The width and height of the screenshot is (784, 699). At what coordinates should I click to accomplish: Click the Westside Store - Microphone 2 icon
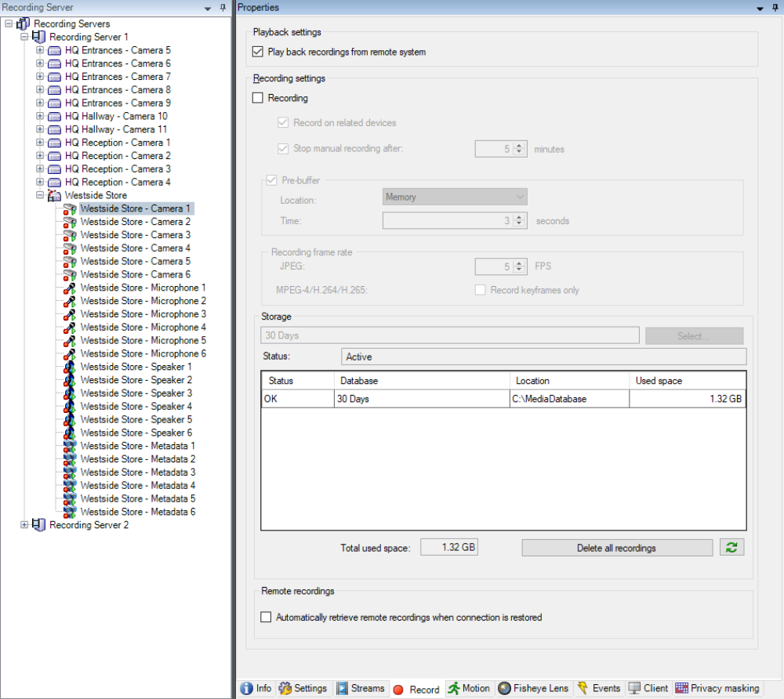tap(70, 301)
